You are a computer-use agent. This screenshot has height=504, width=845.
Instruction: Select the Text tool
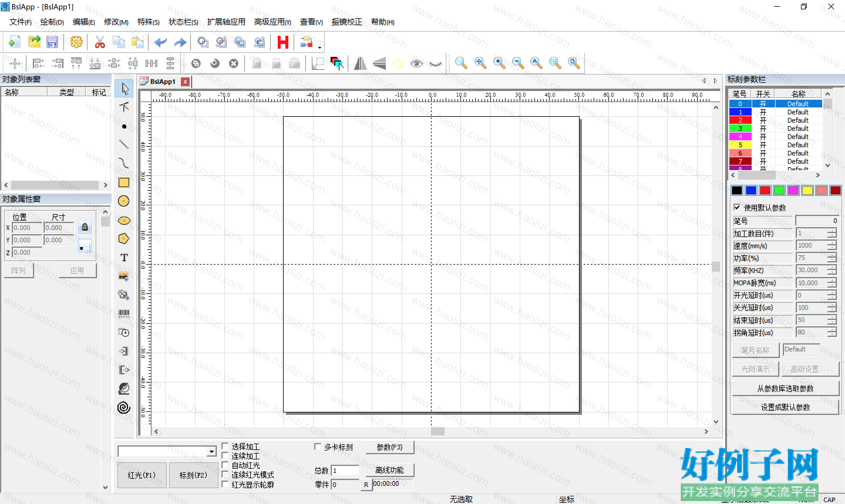[x=124, y=258]
